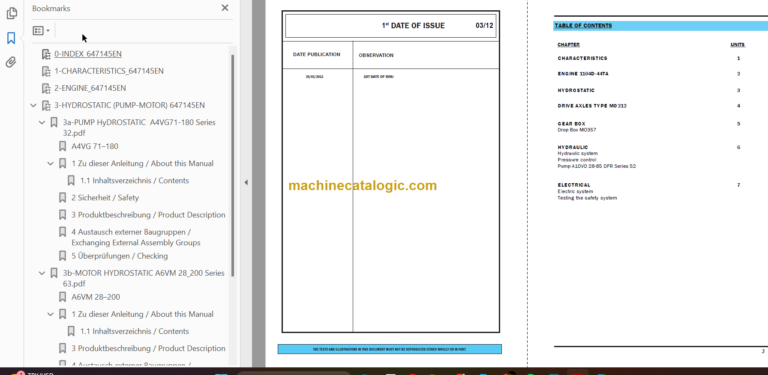This screenshot has width=768, height=375.
Task: Click 'ENGINE 1104D-44TA' contents entry
Action: click(584, 74)
